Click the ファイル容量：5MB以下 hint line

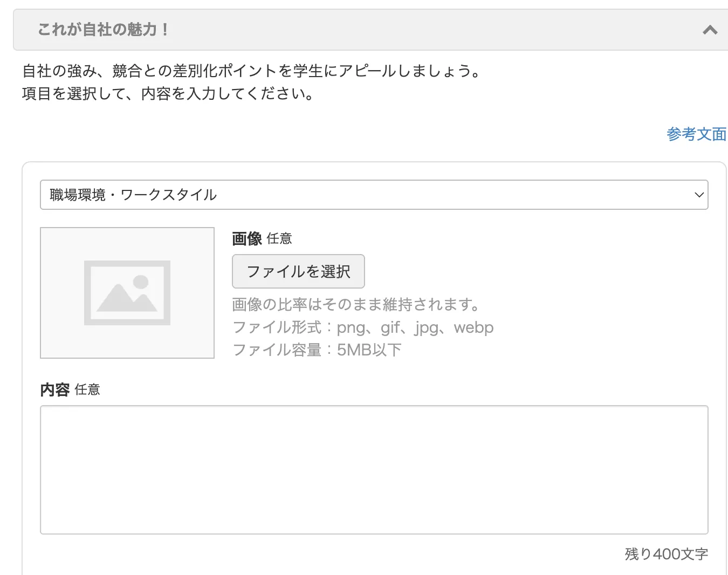click(317, 350)
